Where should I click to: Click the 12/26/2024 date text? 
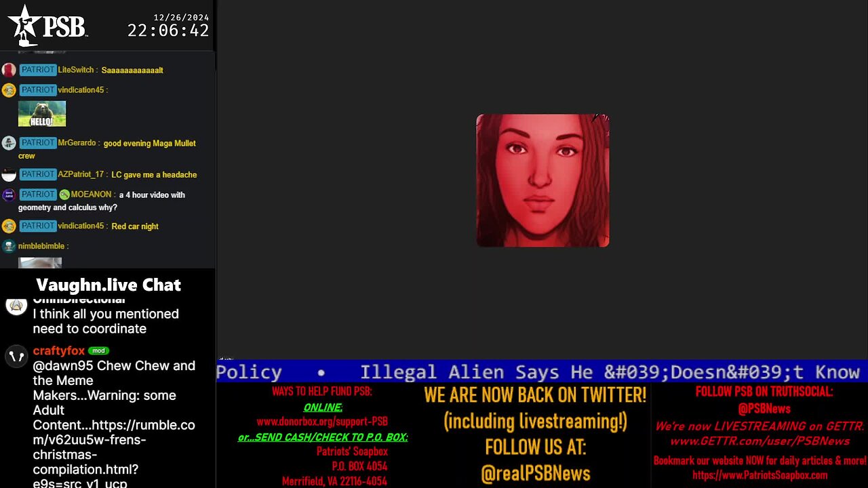point(181,17)
